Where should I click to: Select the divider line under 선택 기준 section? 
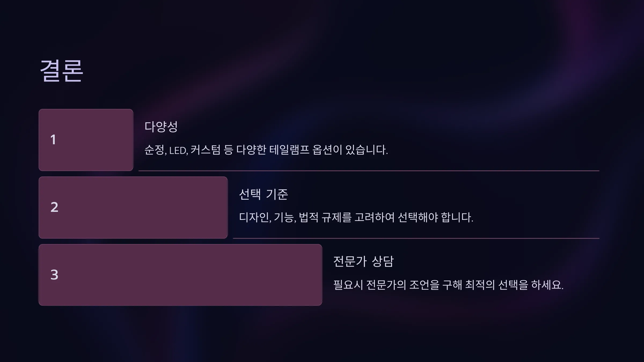[416, 238]
